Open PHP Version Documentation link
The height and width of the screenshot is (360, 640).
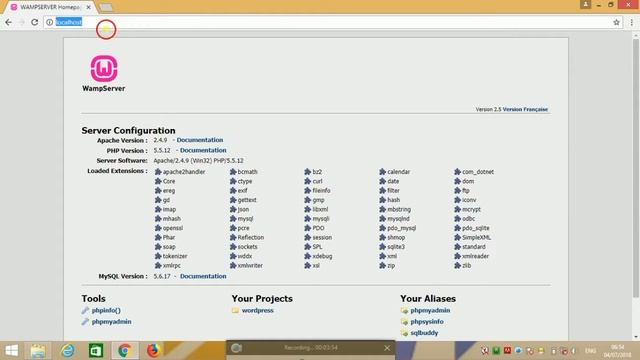coord(203,150)
